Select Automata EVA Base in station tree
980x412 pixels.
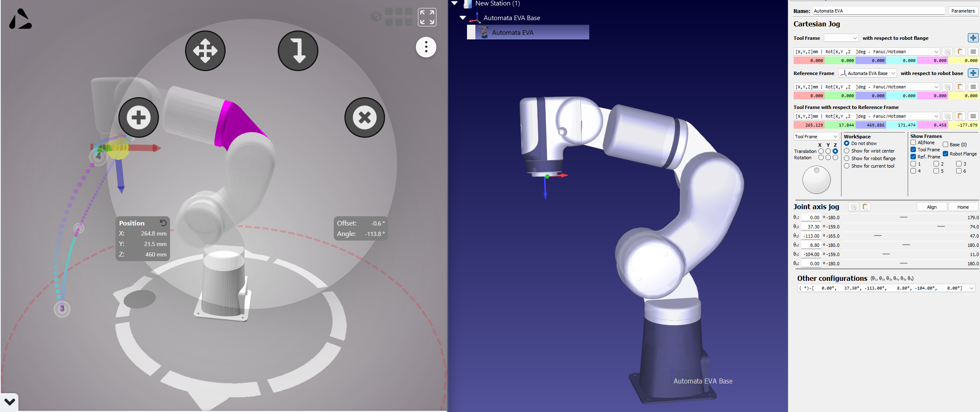pyautogui.click(x=512, y=18)
